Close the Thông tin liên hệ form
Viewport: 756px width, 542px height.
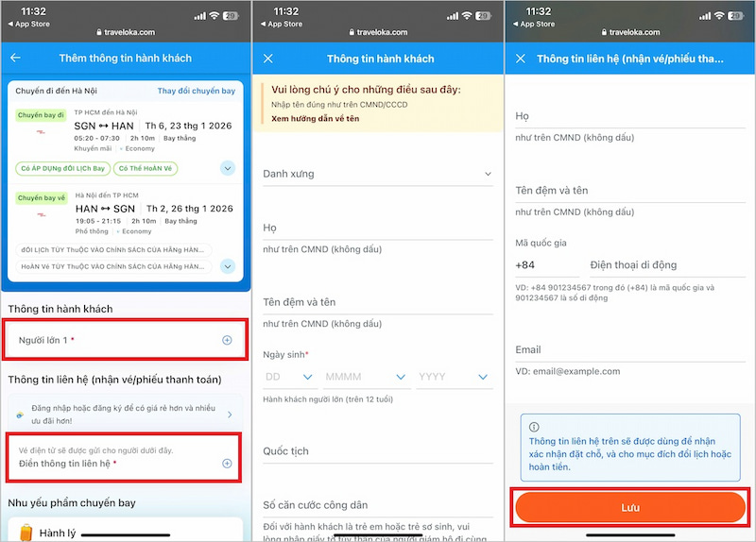click(x=521, y=59)
